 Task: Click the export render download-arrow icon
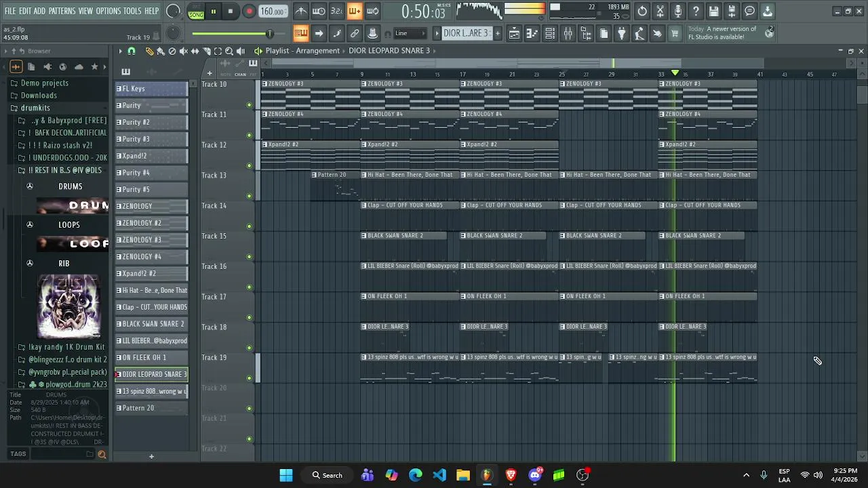coord(767,11)
